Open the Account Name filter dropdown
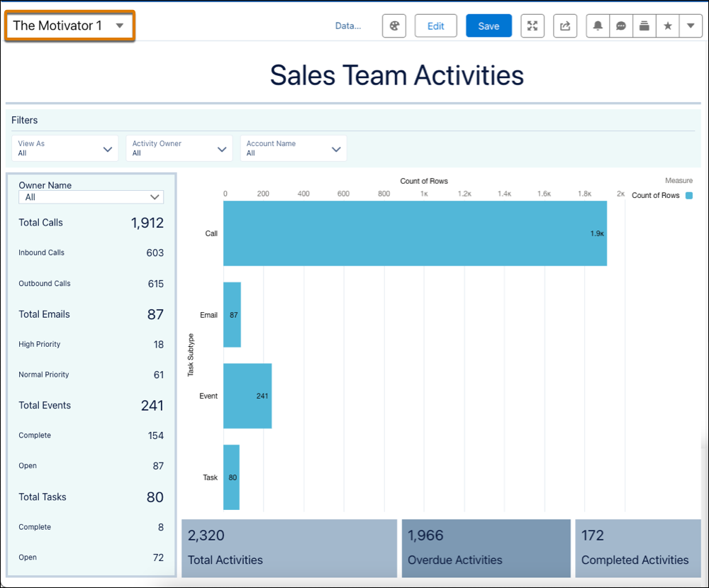Image resolution: width=709 pixels, height=588 pixels. [293, 148]
